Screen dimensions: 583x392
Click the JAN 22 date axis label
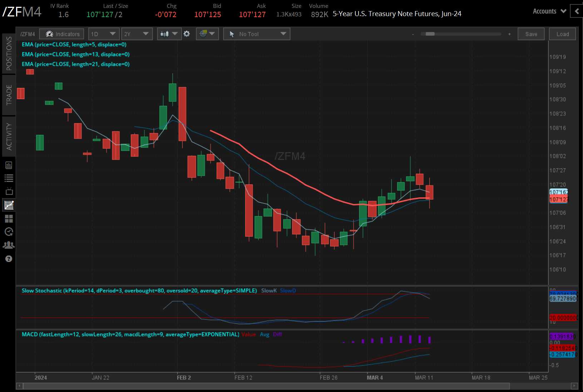100,378
